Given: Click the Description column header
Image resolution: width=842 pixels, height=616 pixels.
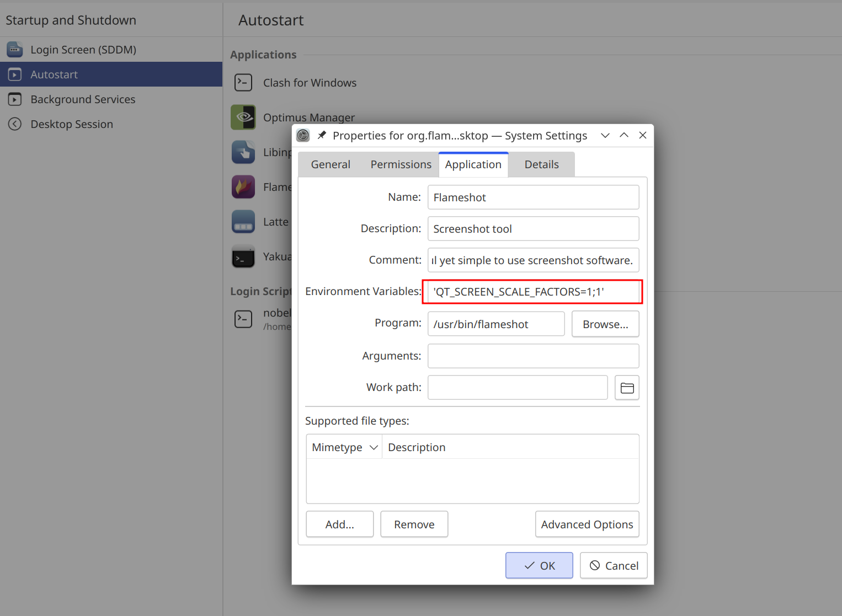Looking at the screenshot, I should (x=510, y=447).
